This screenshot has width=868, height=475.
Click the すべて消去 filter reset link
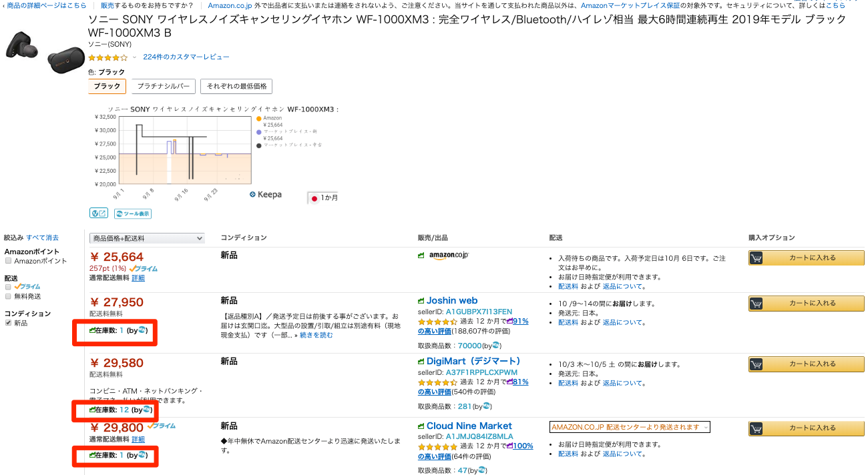click(42, 238)
